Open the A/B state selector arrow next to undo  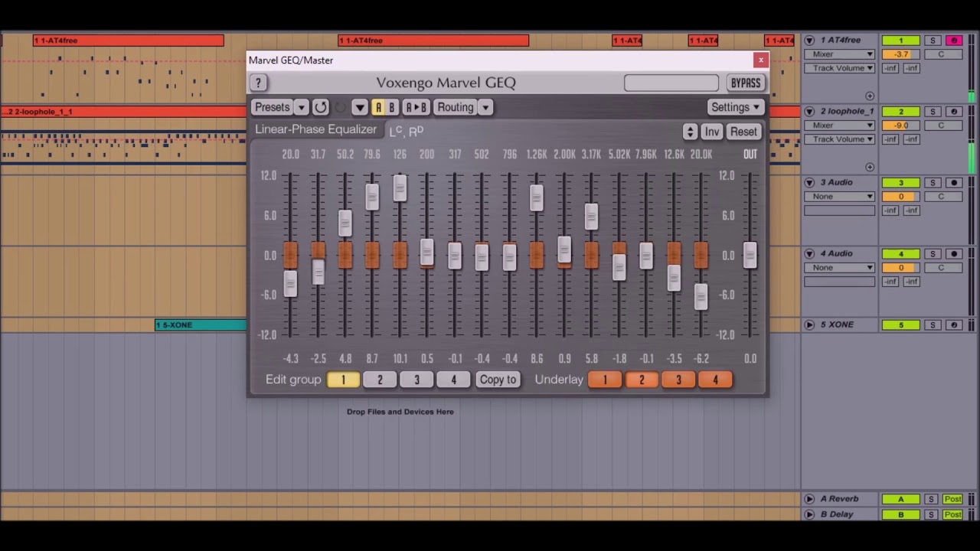click(360, 107)
